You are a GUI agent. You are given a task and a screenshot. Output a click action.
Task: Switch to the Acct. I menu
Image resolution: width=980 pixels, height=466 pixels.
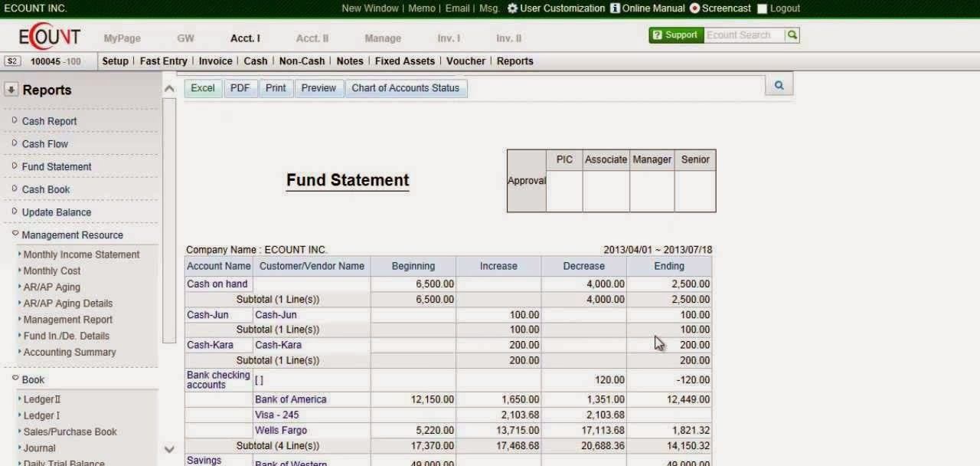(244, 38)
